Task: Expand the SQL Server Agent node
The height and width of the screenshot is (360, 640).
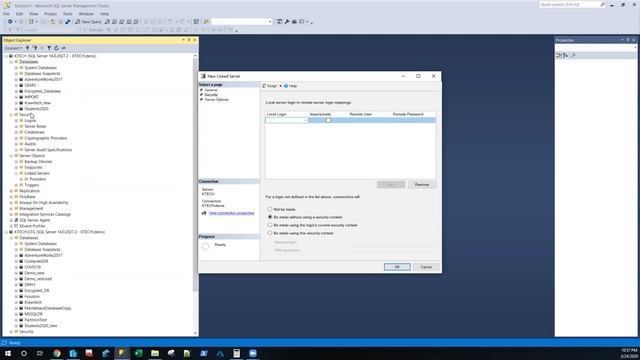Action: point(11,220)
